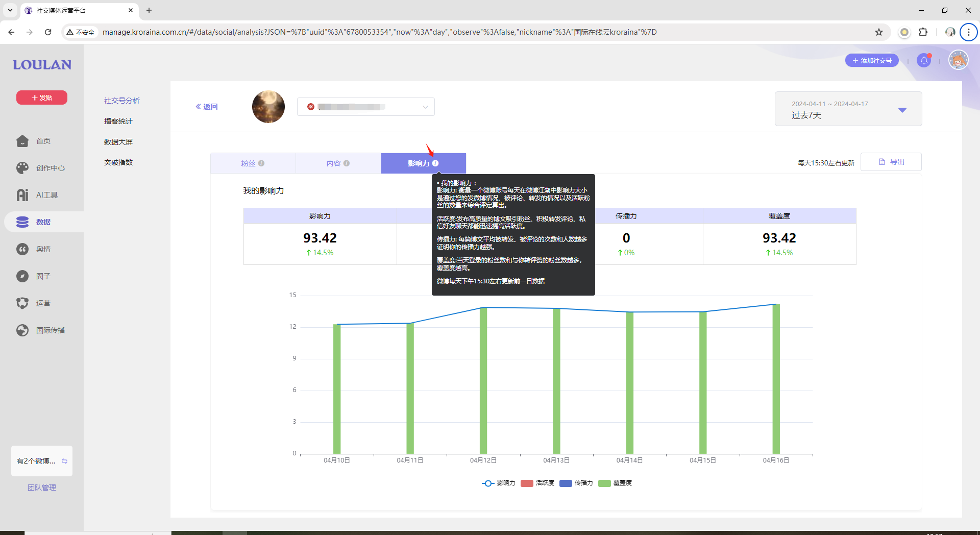Switch to the 内容 tab
Screen dimensions: 980x535
338,163
